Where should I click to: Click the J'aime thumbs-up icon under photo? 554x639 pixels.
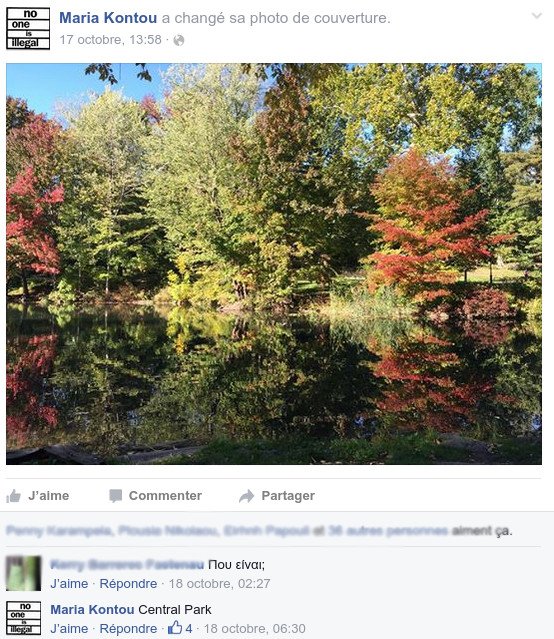(13, 496)
